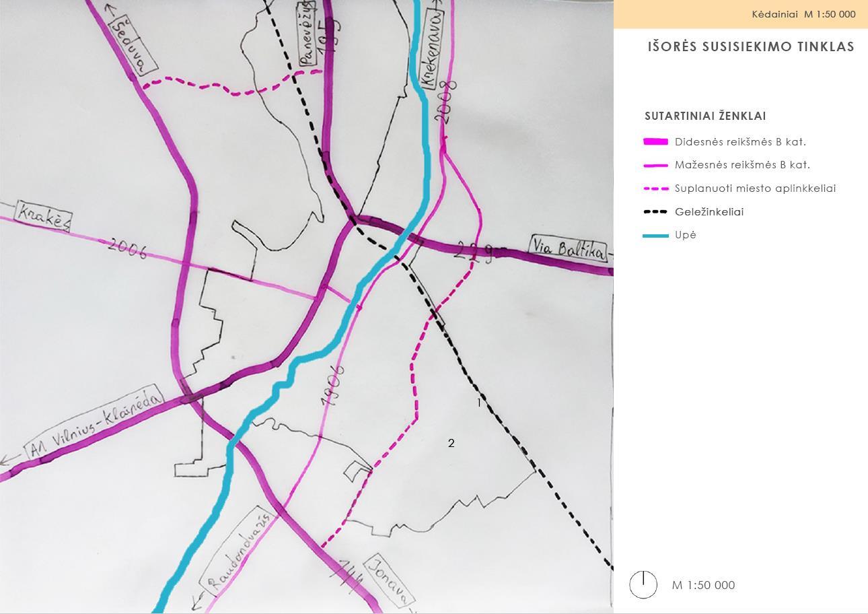This screenshot has height=614, width=868.
Task: Pick the dashed magenta 'Suplanuoti miesto aplinkkeliai' swatch
Action: (656, 189)
